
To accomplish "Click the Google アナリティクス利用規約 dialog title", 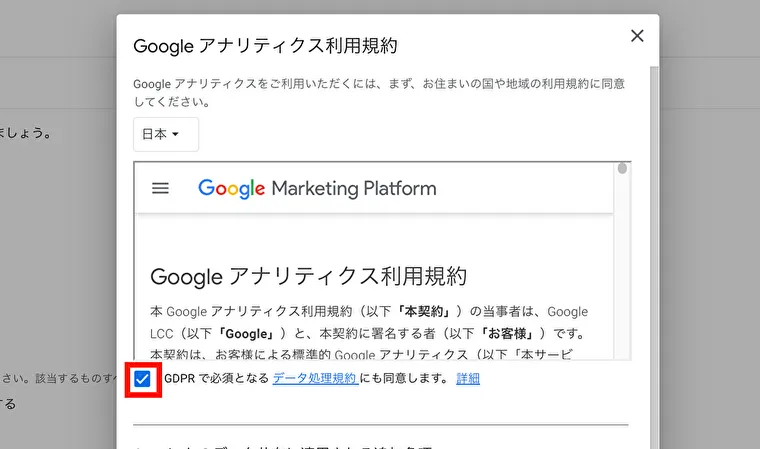I will pos(265,46).
